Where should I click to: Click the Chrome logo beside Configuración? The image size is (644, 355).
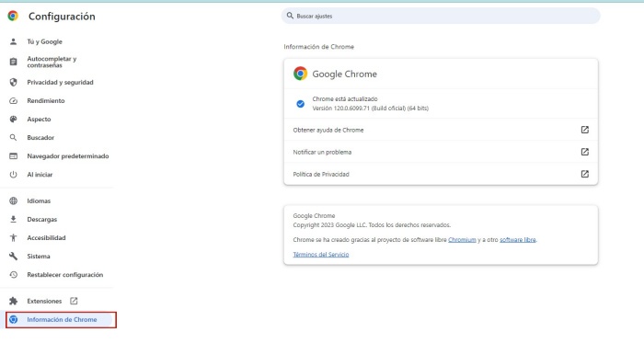click(13, 16)
